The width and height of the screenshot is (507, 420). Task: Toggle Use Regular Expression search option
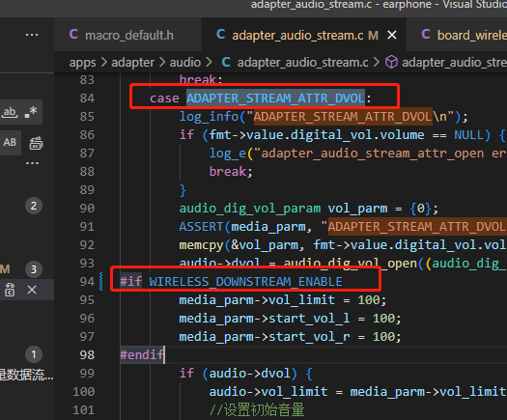click(x=31, y=112)
